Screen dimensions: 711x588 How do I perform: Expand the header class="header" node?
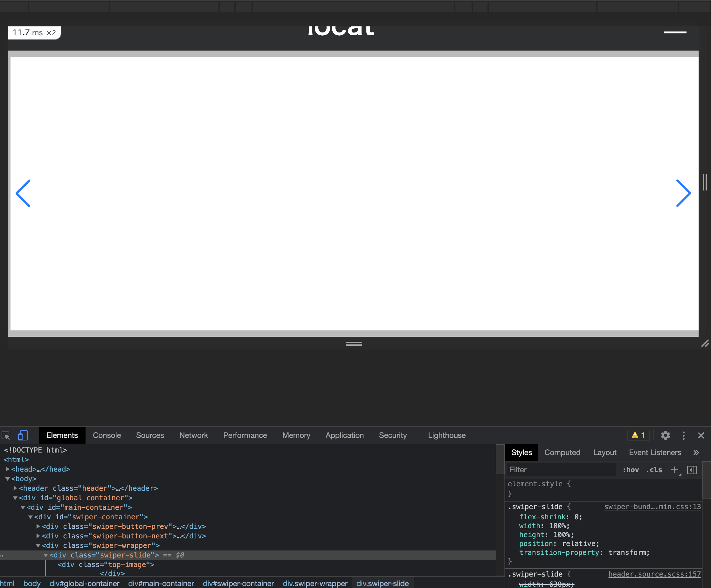pos(15,488)
